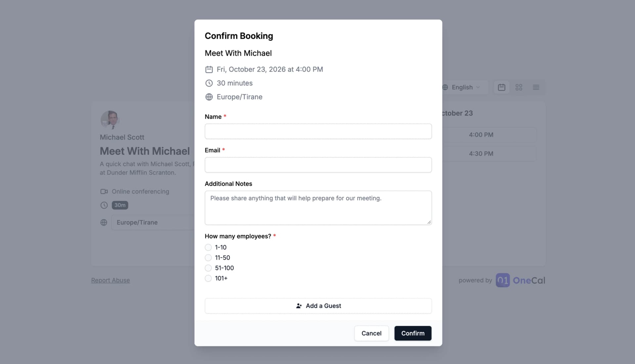The height and width of the screenshot is (364, 635).
Task: Cancel the booking dialog
Action: 371,333
